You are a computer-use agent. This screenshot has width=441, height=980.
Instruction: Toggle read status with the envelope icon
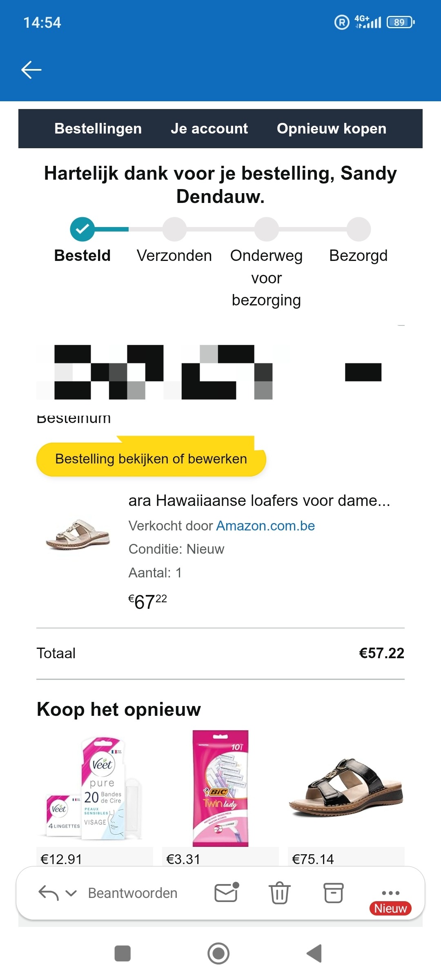[226, 893]
